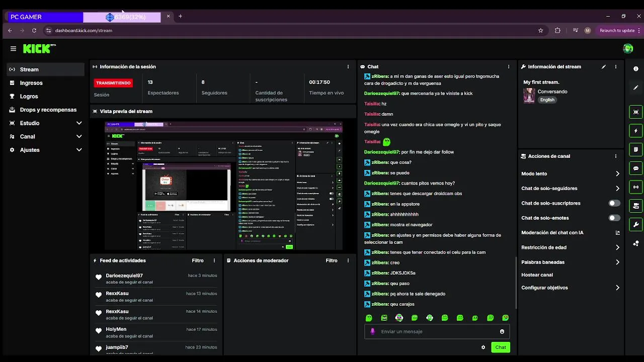
Task: Click the TRANSMITIENDO status badge
Action: pos(113,83)
